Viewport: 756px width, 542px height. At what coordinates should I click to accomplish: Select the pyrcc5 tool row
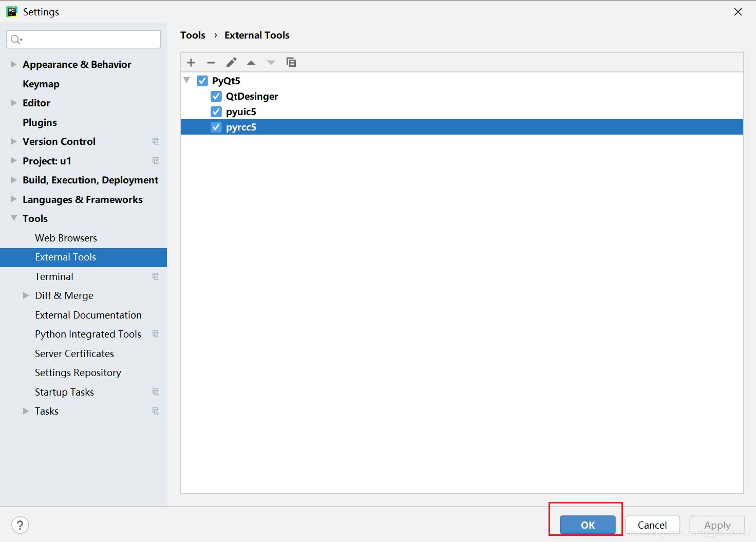pyautogui.click(x=462, y=127)
